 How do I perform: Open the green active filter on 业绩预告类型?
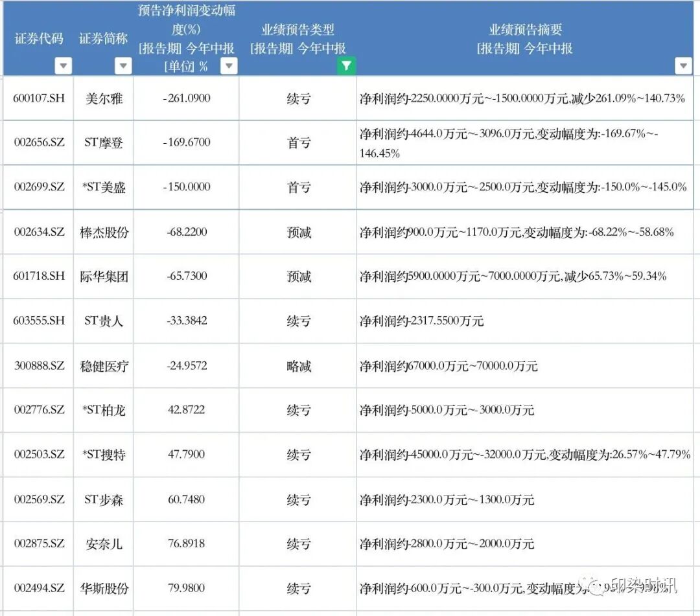tap(346, 65)
